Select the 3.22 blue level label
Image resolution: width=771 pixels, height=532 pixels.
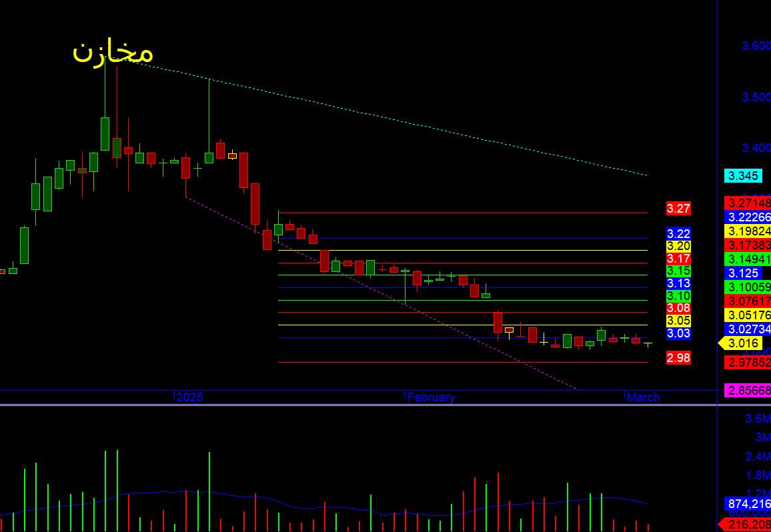pyautogui.click(x=678, y=233)
